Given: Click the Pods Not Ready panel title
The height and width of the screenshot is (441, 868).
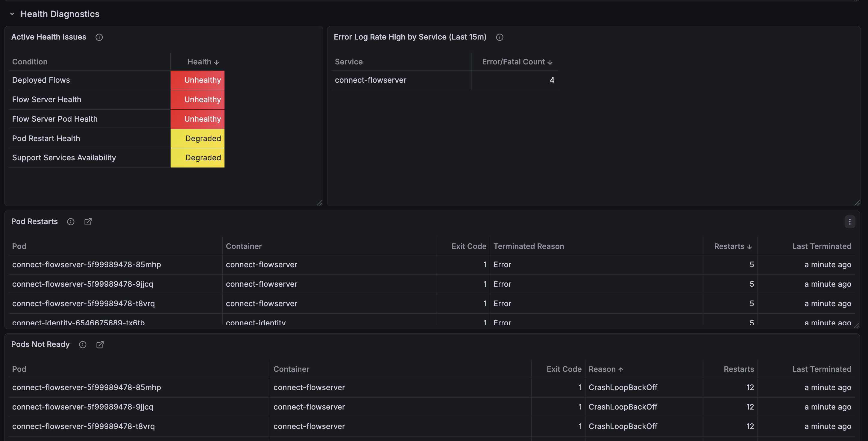Looking at the screenshot, I should (x=40, y=344).
